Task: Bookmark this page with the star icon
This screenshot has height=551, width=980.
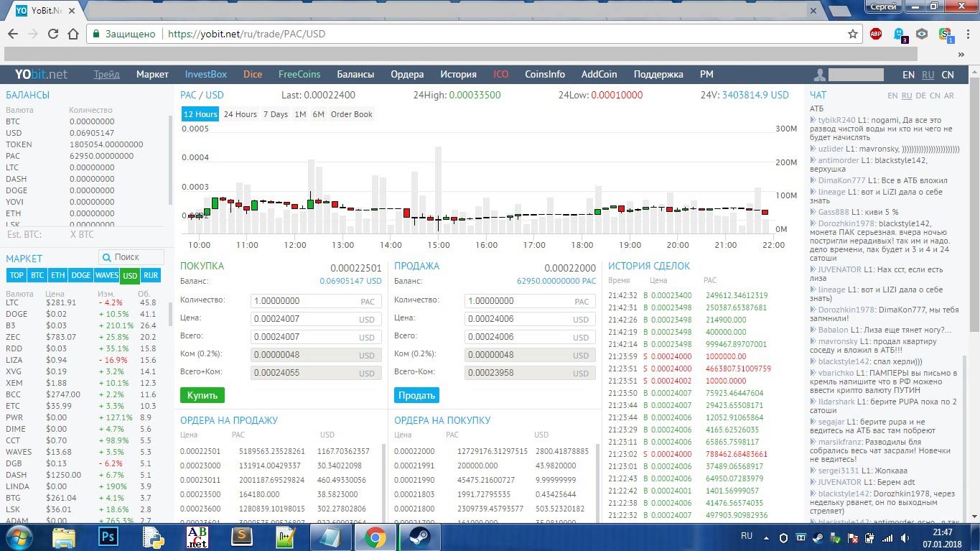Action: pos(853,34)
